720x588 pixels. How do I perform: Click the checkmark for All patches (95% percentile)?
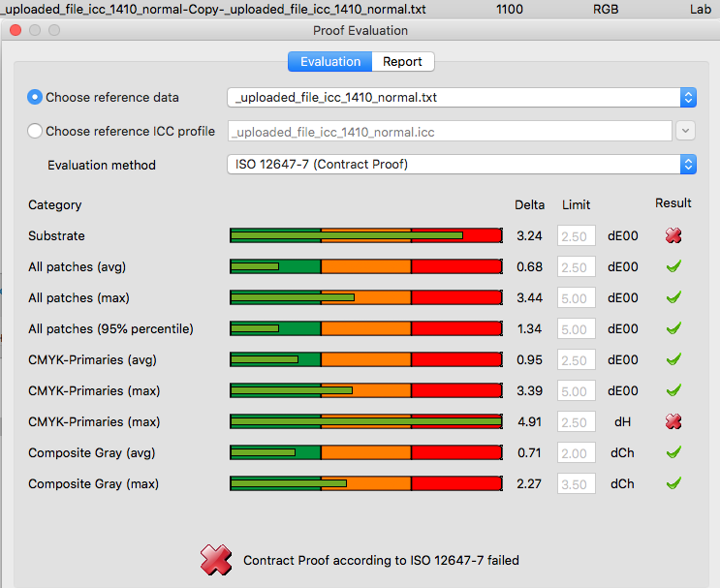click(x=673, y=328)
